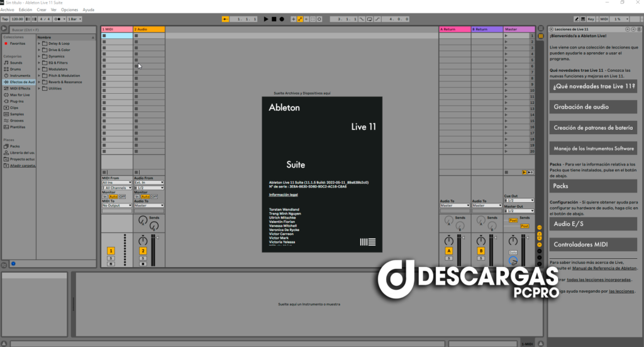The image size is (644, 347).
Task: Click the Arrangement Record button
Action: click(x=282, y=20)
